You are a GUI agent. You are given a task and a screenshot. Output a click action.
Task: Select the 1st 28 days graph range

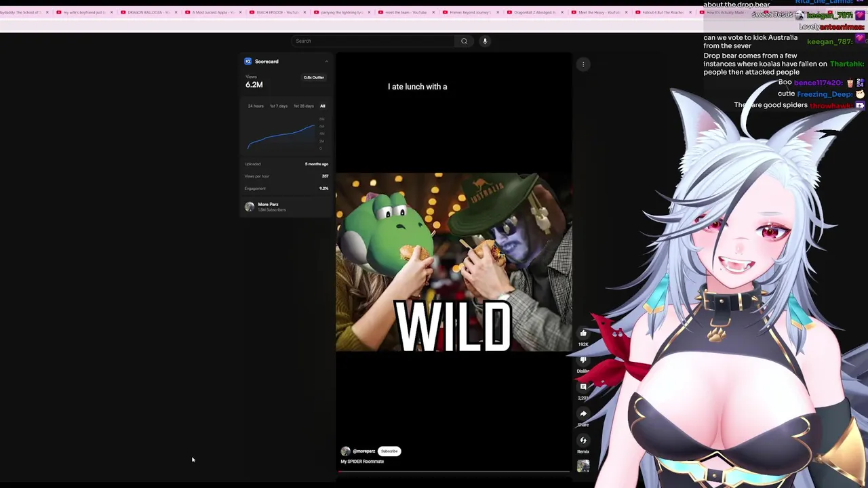(x=304, y=106)
